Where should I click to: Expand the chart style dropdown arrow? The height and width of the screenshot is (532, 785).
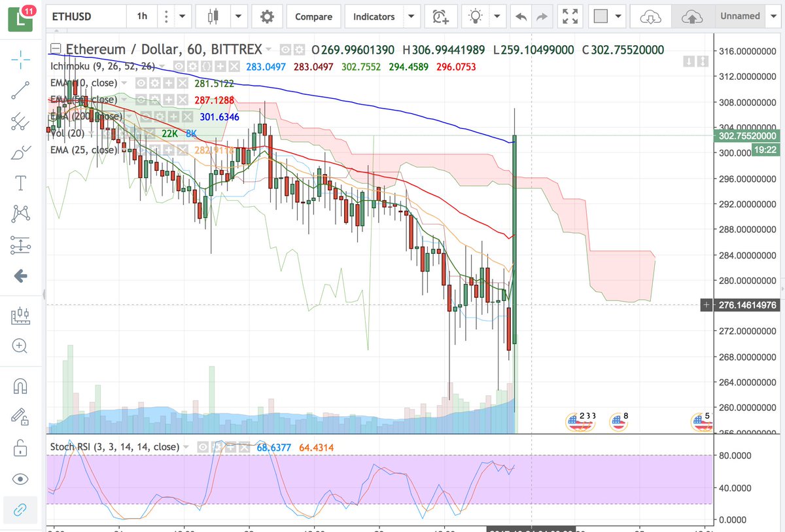pos(237,16)
